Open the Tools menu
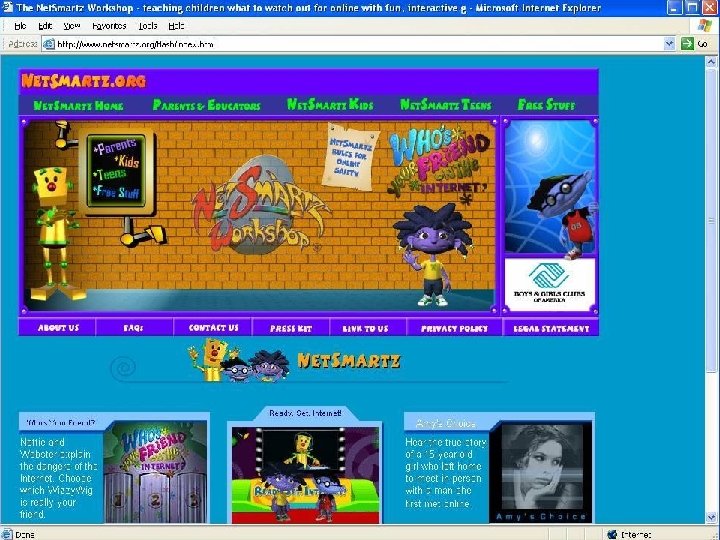This screenshot has height=540, width=720. point(148,26)
